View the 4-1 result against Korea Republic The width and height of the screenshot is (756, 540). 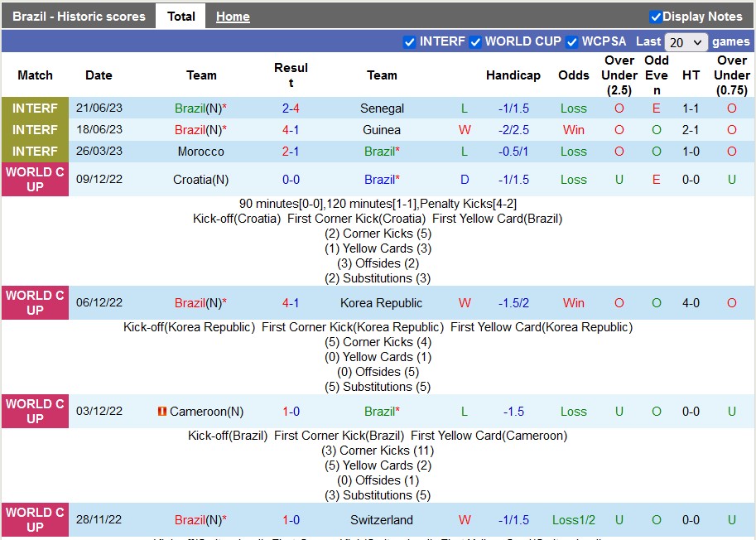click(291, 303)
